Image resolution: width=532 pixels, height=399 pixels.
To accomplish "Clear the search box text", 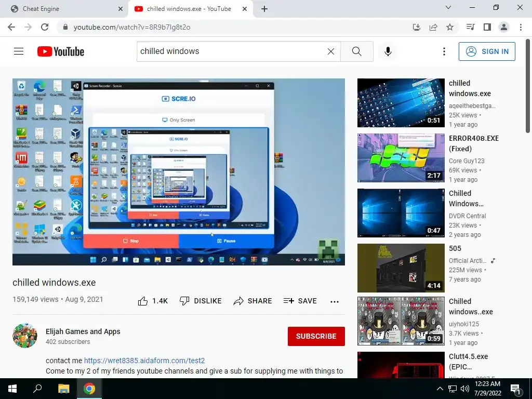I will point(331,51).
